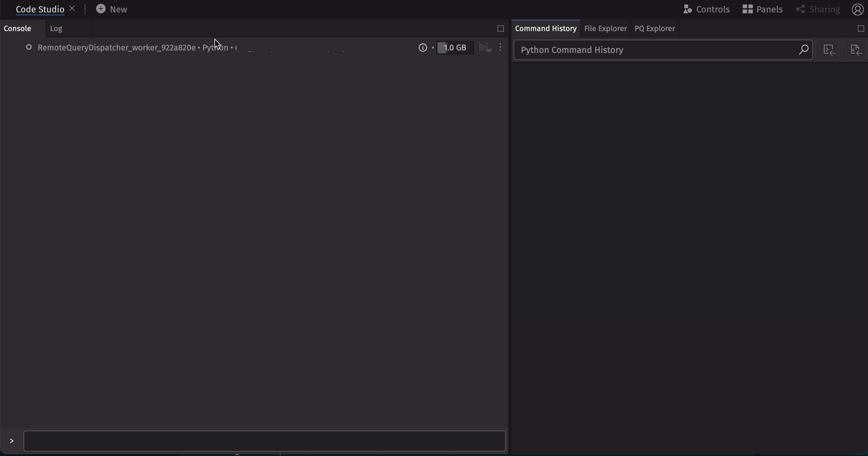Click the Sharing button
The width and height of the screenshot is (868, 456).
pos(818,9)
